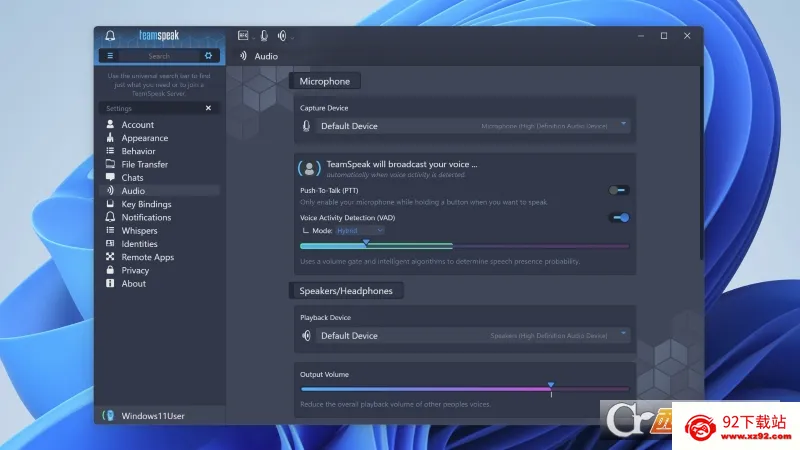Click the Appearance brush icon
The image size is (800, 450).
coord(110,137)
